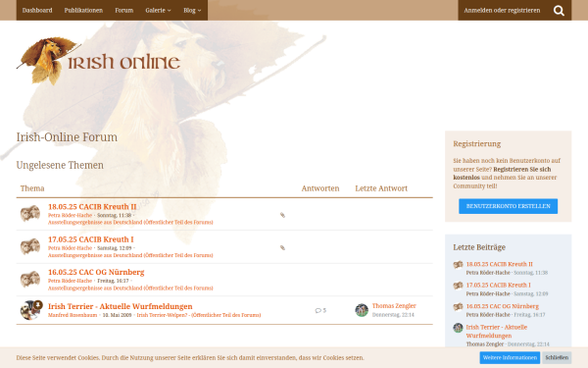Open sidebar post Irish Terrier - Aktuelle Wurfmeldungen

click(x=497, y=332)
